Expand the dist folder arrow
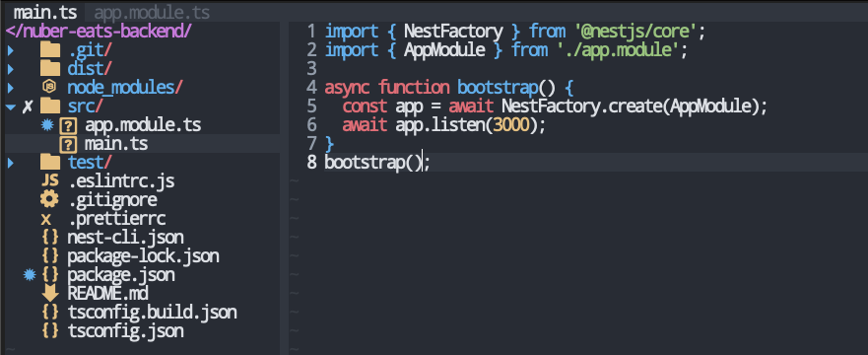Screen dimensions: 868x355 pos(11,69)
